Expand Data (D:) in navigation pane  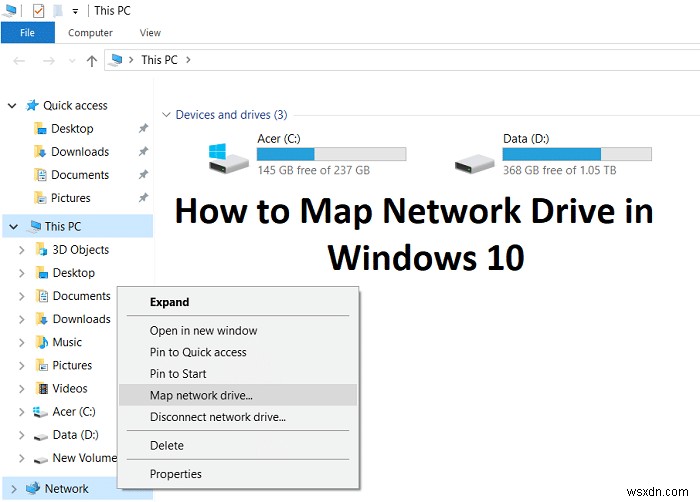tap(21, 435)
